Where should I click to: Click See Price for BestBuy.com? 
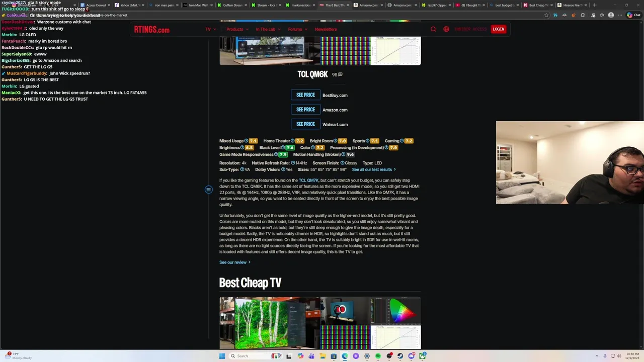305,95
